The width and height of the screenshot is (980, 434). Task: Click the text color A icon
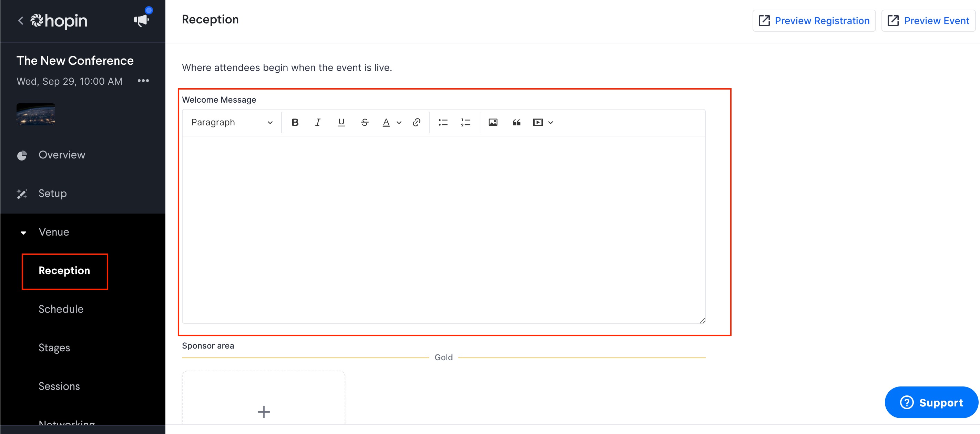[x=386, y=123]
